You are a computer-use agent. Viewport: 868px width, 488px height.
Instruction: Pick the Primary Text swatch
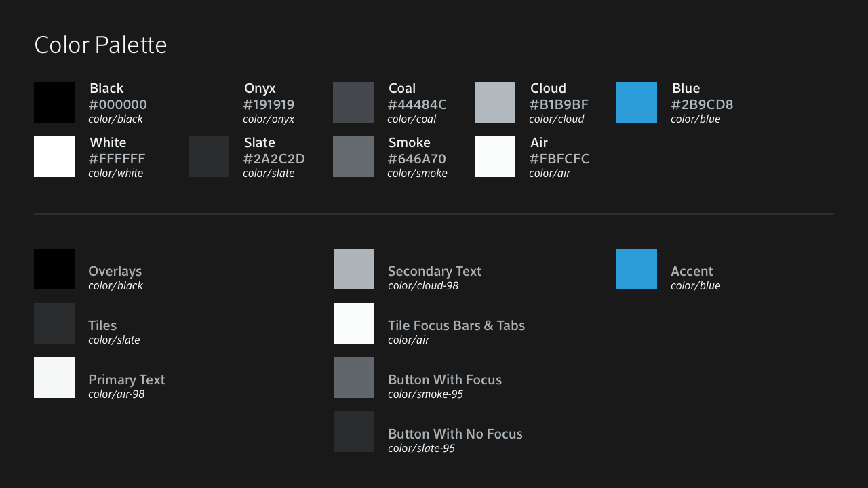pos(54,378)
